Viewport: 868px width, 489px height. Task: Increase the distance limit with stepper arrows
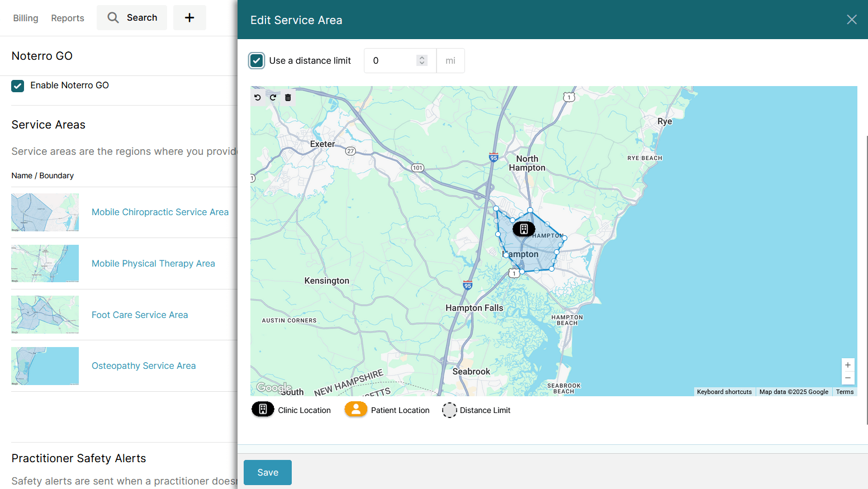(422, 58)
